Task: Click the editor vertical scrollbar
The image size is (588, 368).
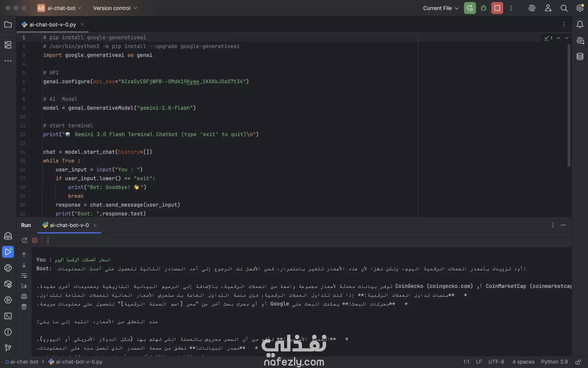Action: click(x=569, y=106)
